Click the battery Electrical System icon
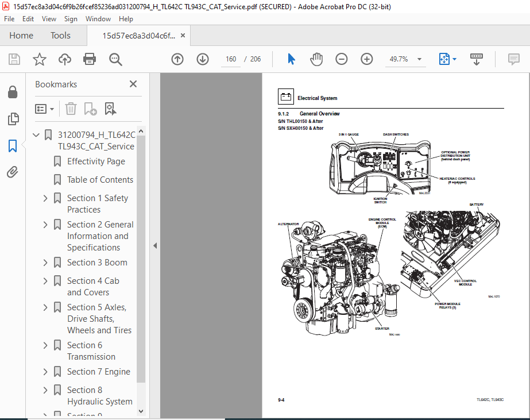Viewport: 530px width, 420px height. [x=285, y=97]
